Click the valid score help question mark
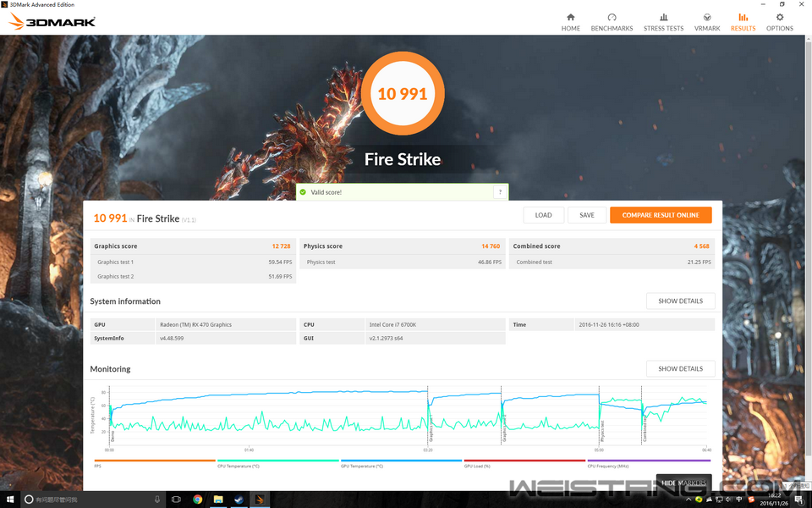 [x=499, y=192]
